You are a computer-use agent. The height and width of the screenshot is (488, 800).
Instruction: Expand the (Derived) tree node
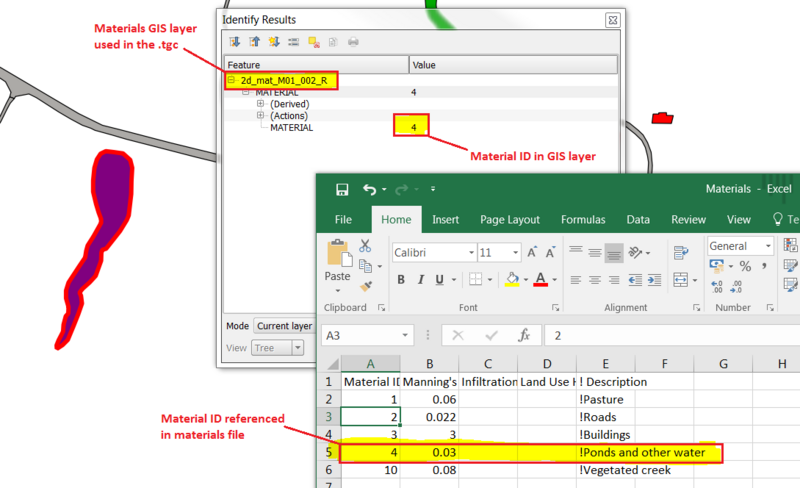(x=260, y=104)
